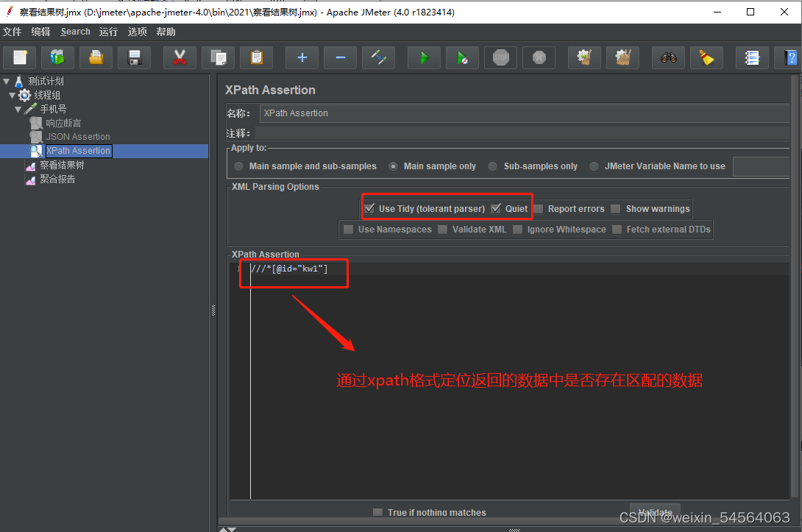Click into the XPath expression editor
802x532 pixels.
(519, 381)
